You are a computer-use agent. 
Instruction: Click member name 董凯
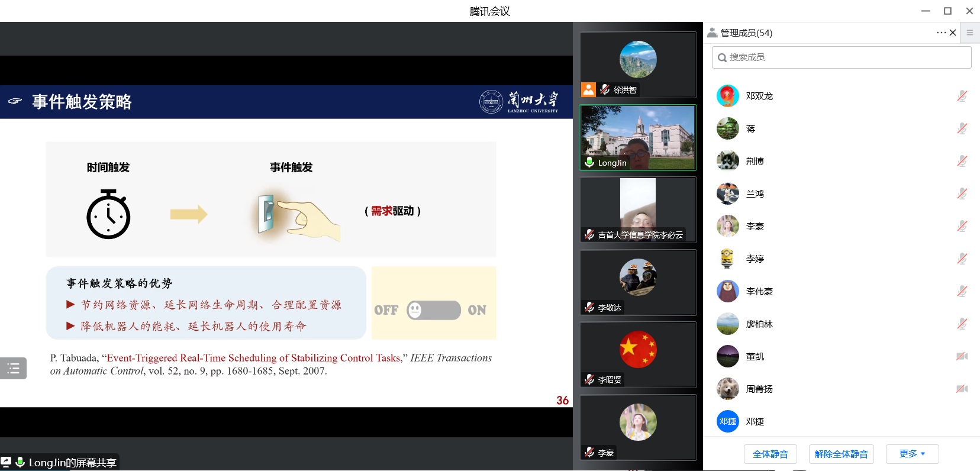(755, 356)
